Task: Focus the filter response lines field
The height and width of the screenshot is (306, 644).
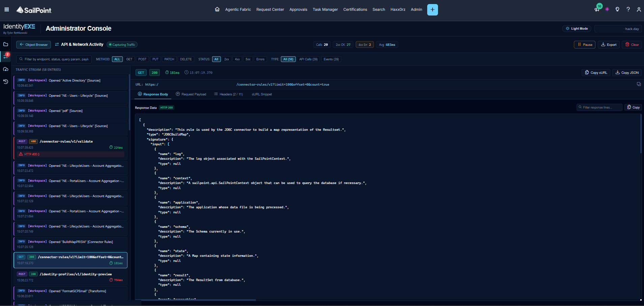Action: click(x=599, y=107)
